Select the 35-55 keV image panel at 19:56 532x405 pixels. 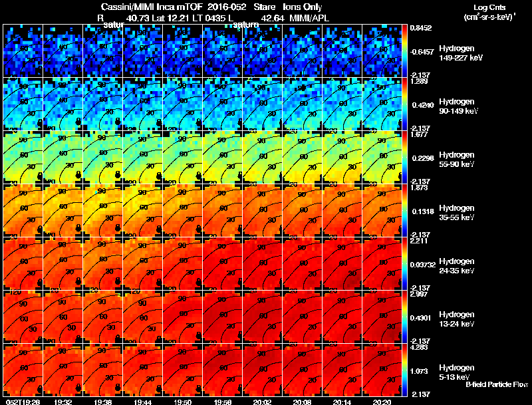[223, 210]
